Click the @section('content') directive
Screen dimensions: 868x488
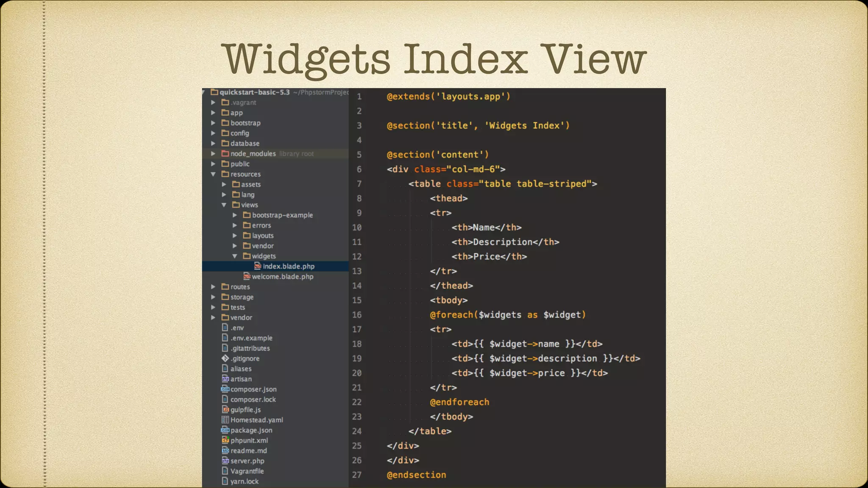(x=437, y=155)
